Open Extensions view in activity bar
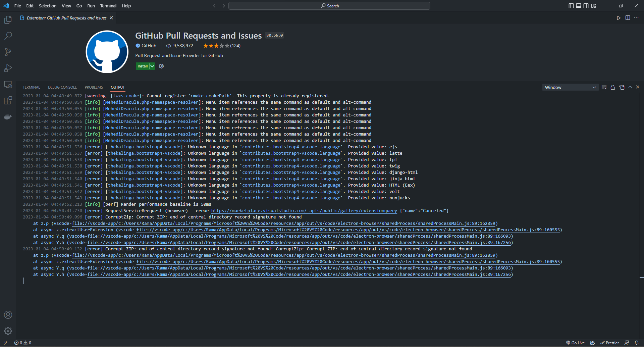 8,100
